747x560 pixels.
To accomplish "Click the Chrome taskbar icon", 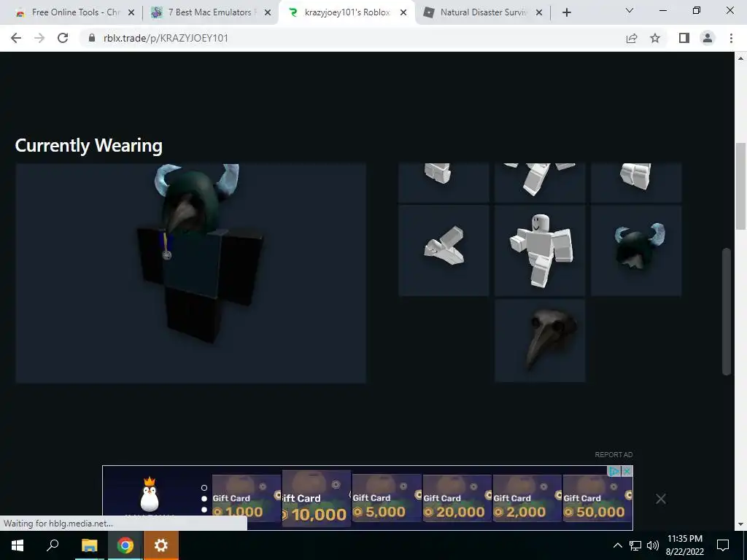I will coord(125,545).
